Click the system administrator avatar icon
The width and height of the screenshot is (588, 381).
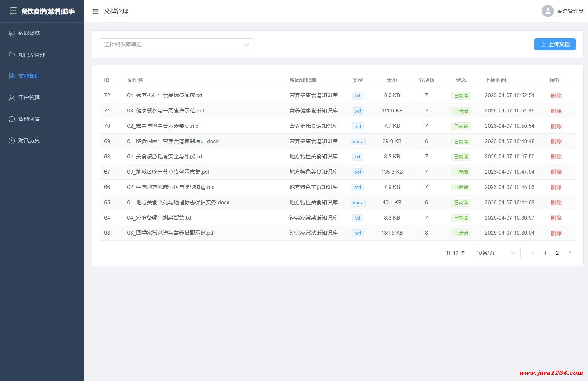point(547,11)
